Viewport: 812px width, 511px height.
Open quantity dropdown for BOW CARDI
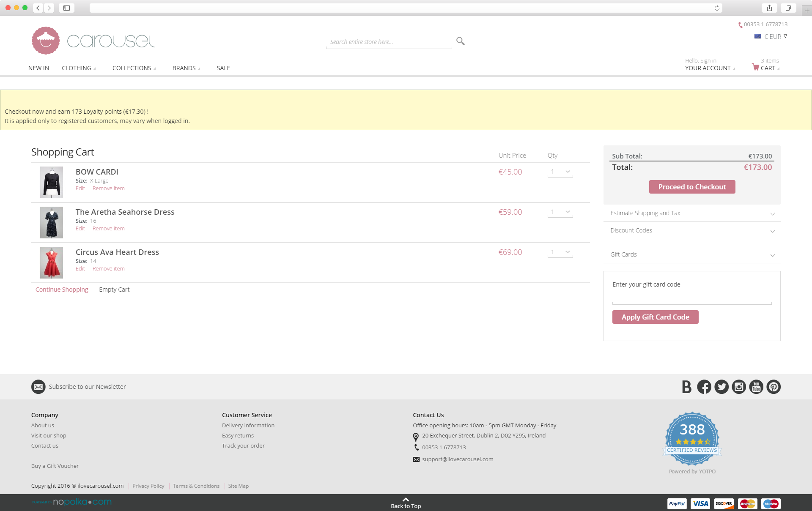(560, 172)
